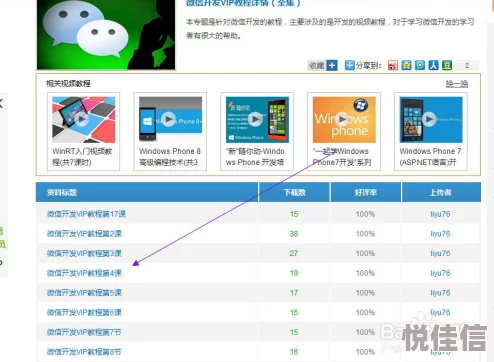
Task: Open 微信开发VIP教程第4课
Action: (84, 273)
